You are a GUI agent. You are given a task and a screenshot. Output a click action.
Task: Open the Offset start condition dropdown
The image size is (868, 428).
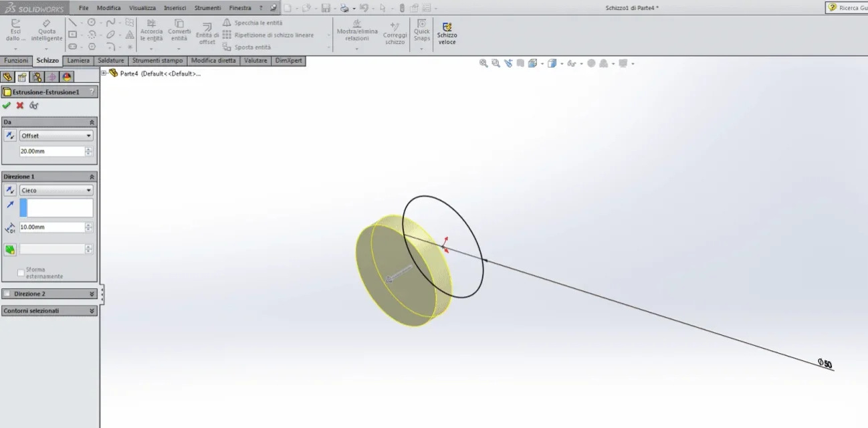[x=56, y=136]
